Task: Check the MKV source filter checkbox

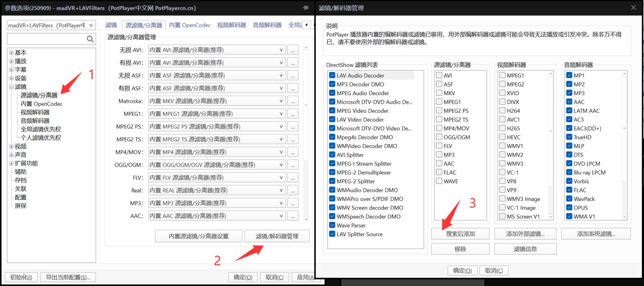Action: click(x=439, y=93)
